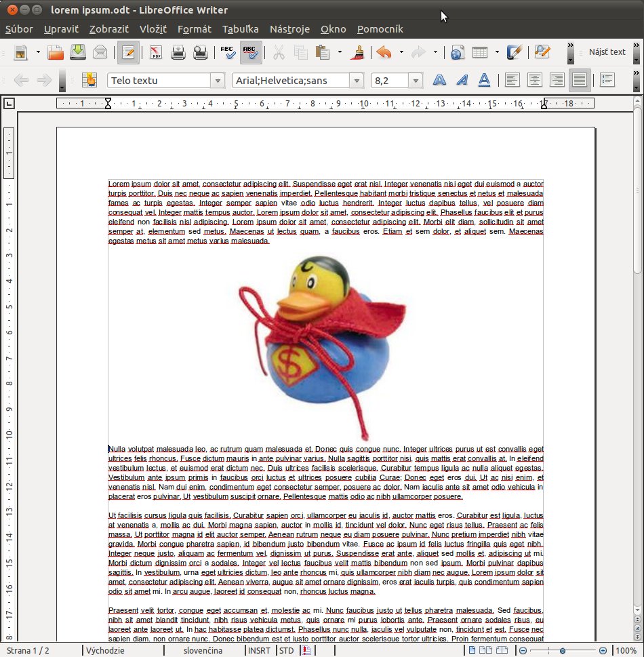The height and width of the screenshot is (657, 644).
Task: Paste clipboard contents
Action: click(323, 52)
